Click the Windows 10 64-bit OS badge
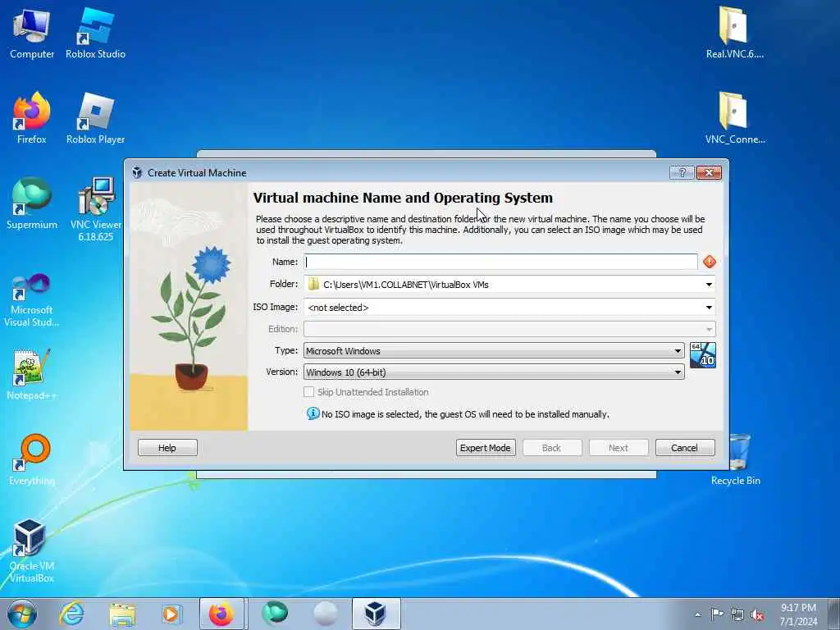840x630 pixels. point(703,355)
